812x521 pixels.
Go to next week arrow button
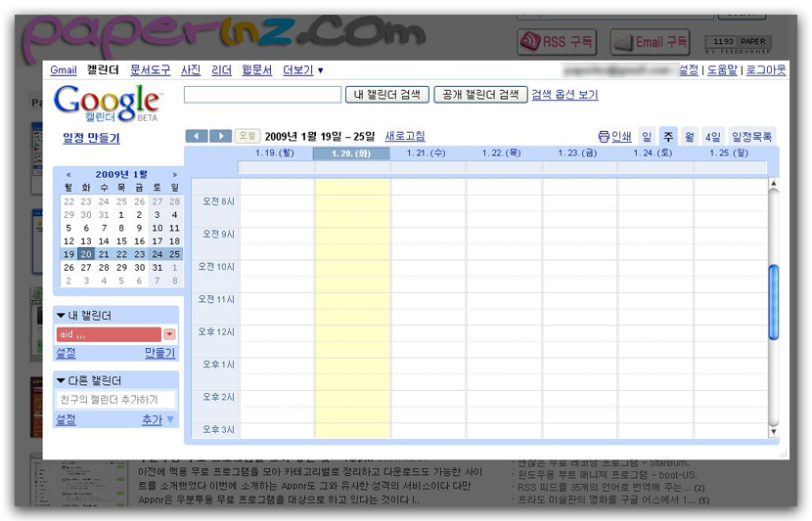coord(220,136)
